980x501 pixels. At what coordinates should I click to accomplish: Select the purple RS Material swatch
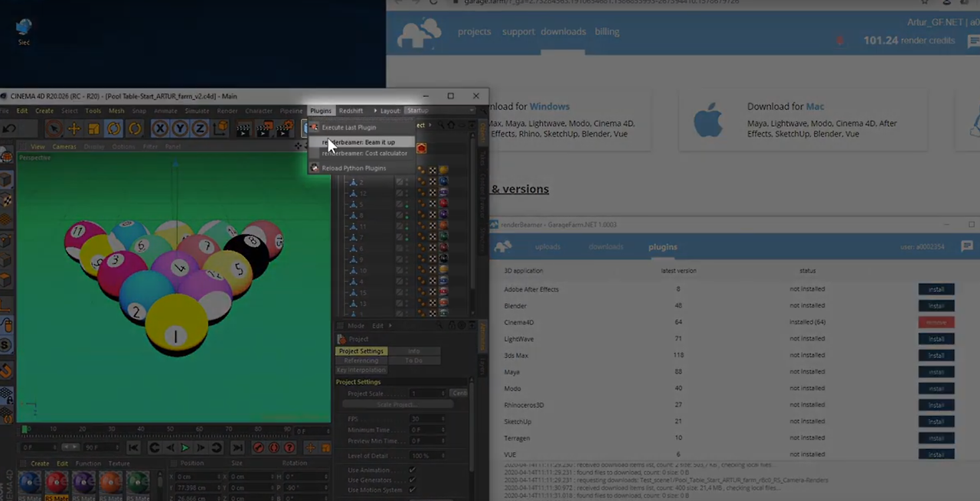(83, 483)
